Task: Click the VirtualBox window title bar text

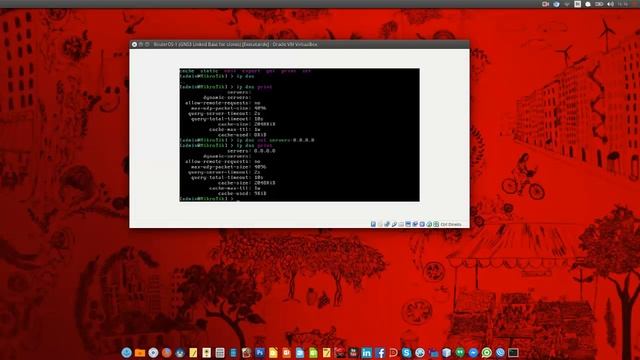Action: 236,44
